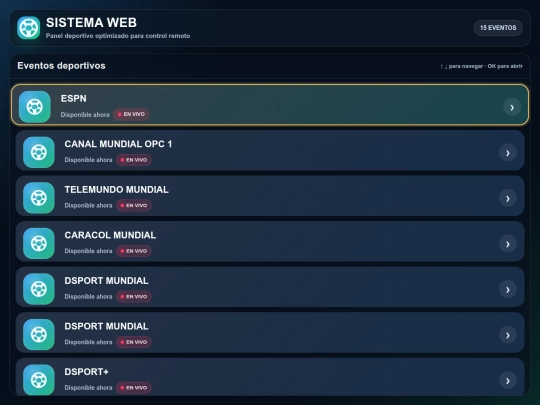Viewport: 540px width, 405px height.
Task: Select the CANAL MUNDIAL OPC 1 title
Action: [x=118, y=144]
